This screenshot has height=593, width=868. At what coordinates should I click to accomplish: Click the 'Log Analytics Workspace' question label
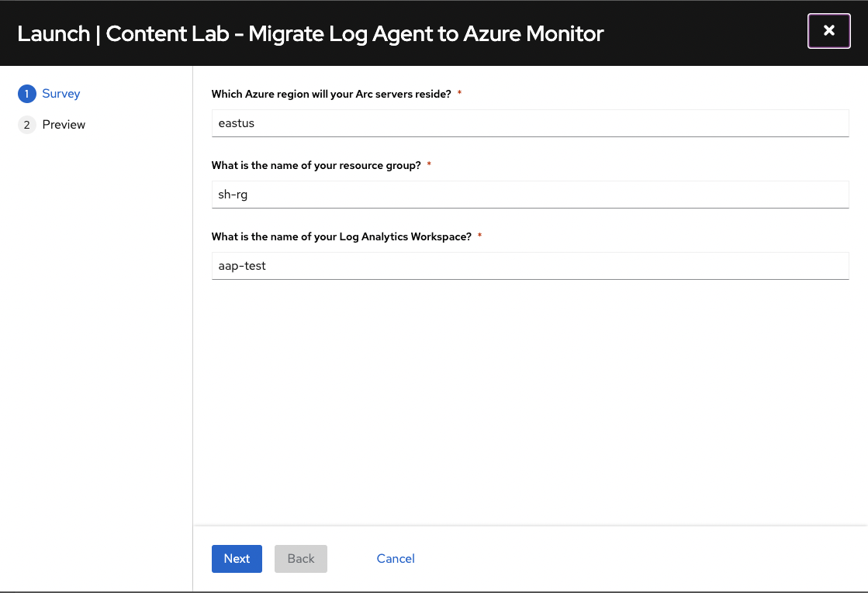click(x=341, y=236)
